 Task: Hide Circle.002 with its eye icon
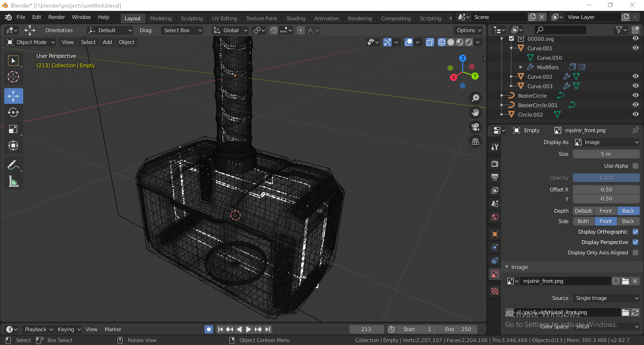pos(635,115)
